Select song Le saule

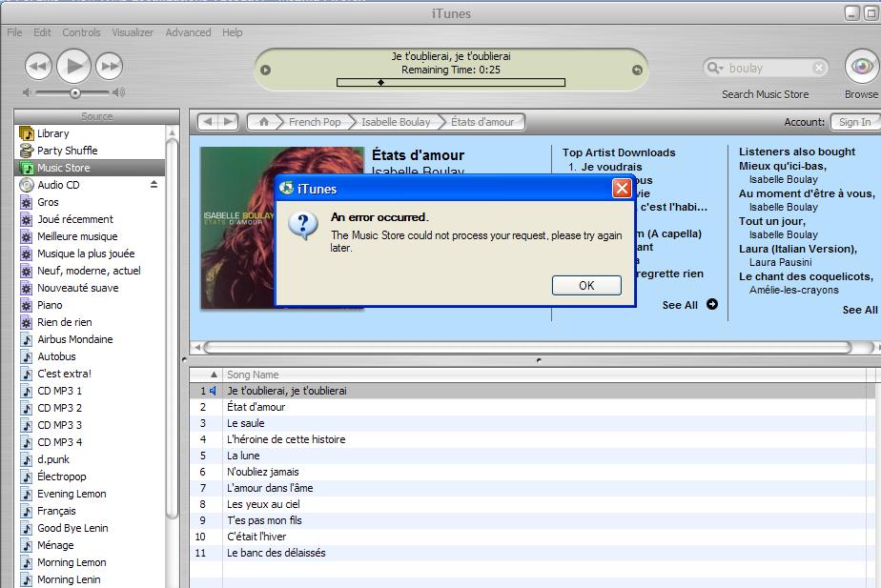click(532, 423)
